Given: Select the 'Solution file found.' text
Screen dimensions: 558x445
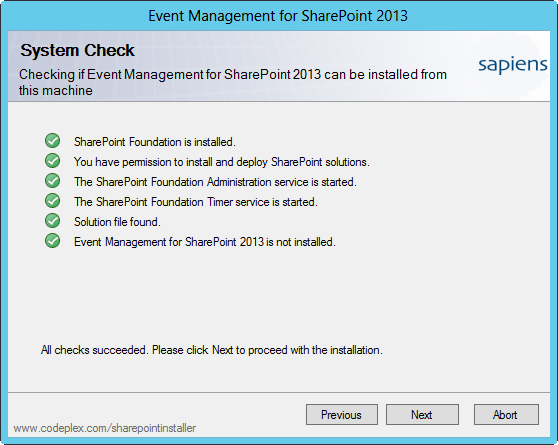Looking at the screenshot, I should pos(117,222).
